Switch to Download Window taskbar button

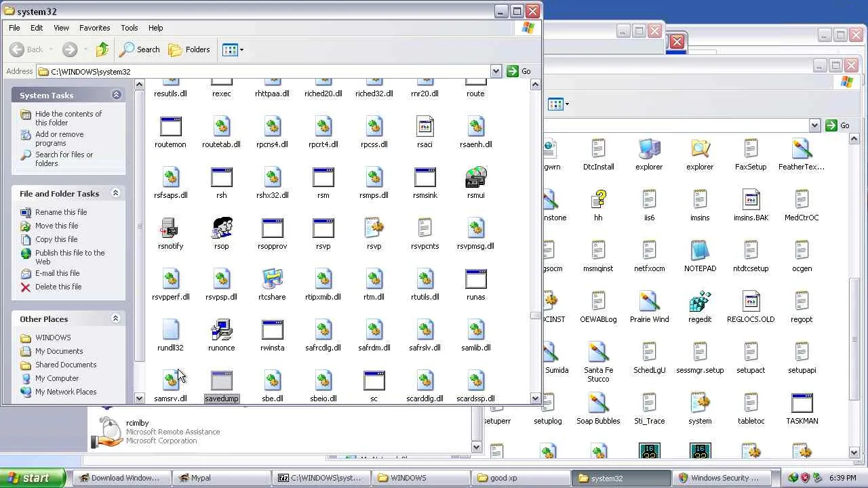121,478
